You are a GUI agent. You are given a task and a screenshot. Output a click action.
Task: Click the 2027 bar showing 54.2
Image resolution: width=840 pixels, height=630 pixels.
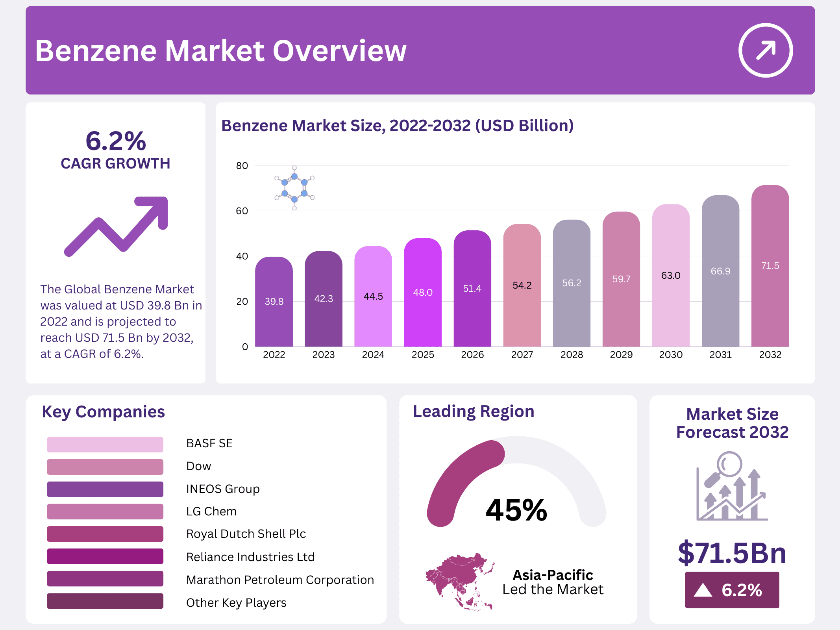point(522,285)
